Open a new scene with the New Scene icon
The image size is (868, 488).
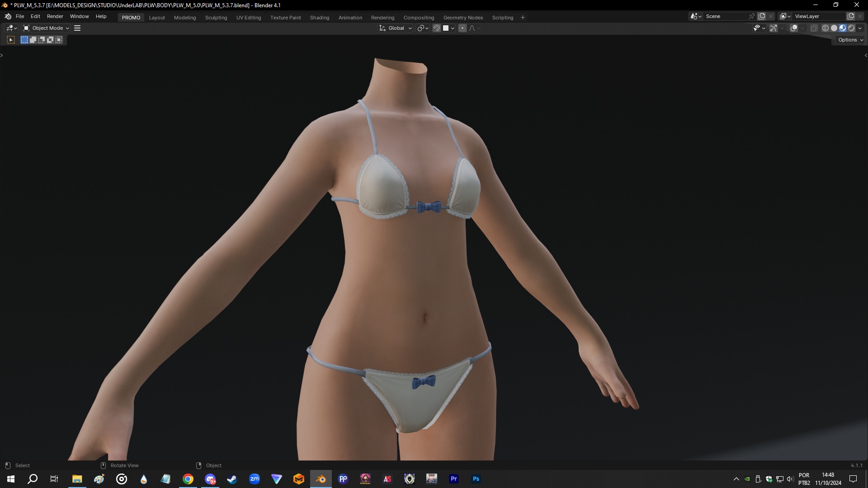pyautogui.click(x=762, y=16)
